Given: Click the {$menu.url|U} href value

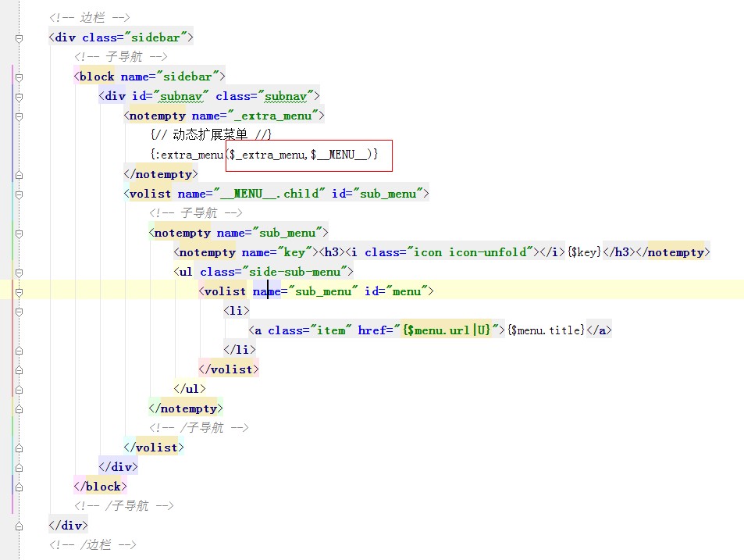Looking at the screenshot, I should pyautogui.click(x=447, y=330).
